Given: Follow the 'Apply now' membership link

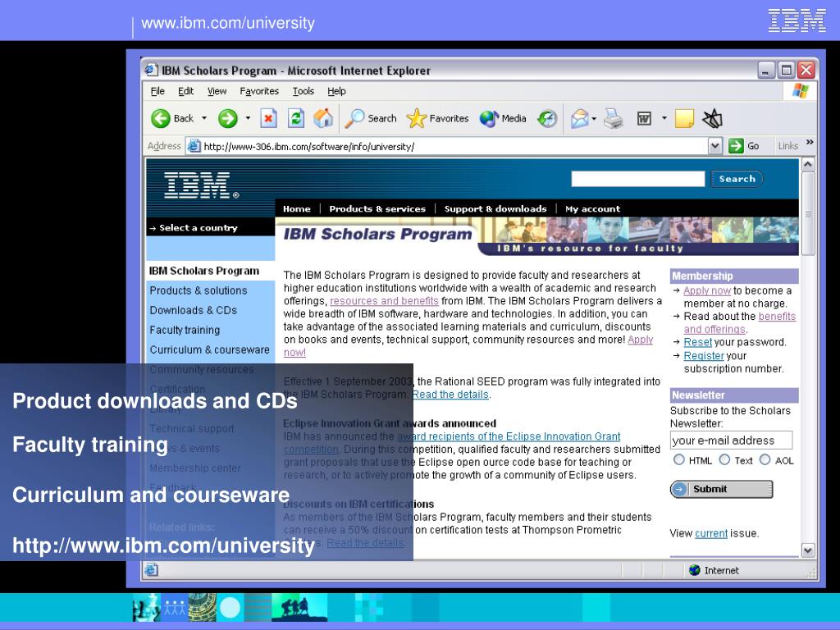Looking at the screenshot, I should (706, 290).
